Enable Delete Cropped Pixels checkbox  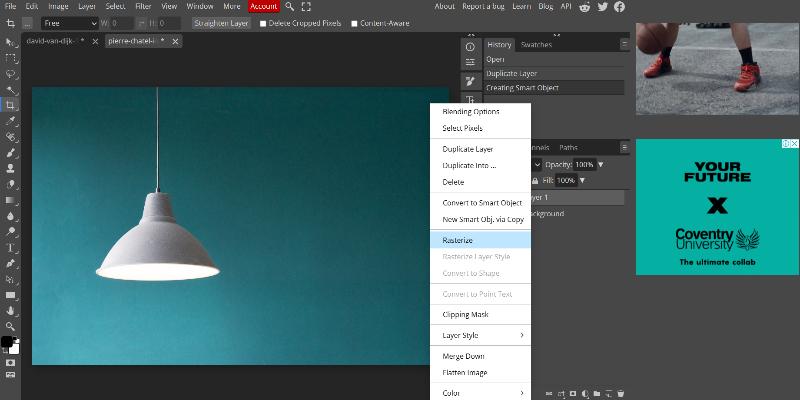click(263, 23)
